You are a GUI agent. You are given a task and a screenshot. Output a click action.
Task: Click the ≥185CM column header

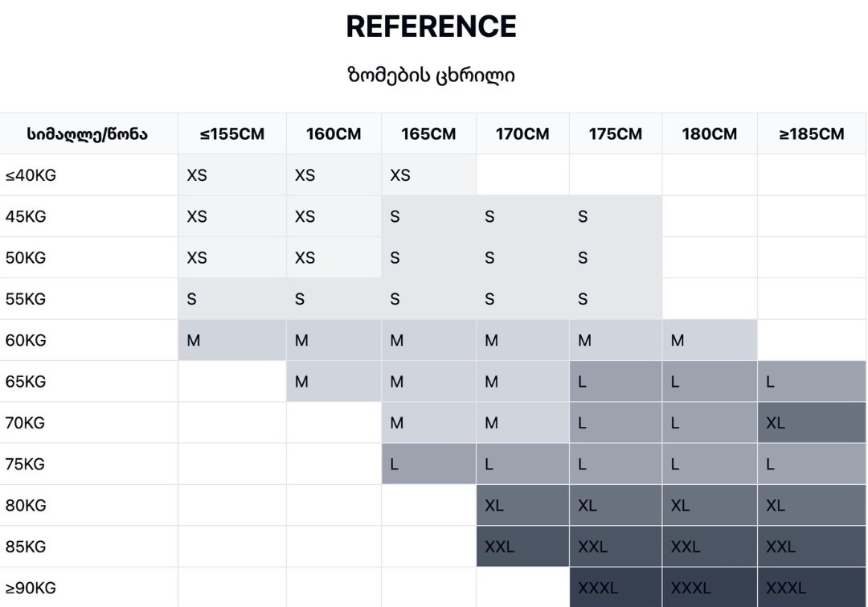[812, 134]
